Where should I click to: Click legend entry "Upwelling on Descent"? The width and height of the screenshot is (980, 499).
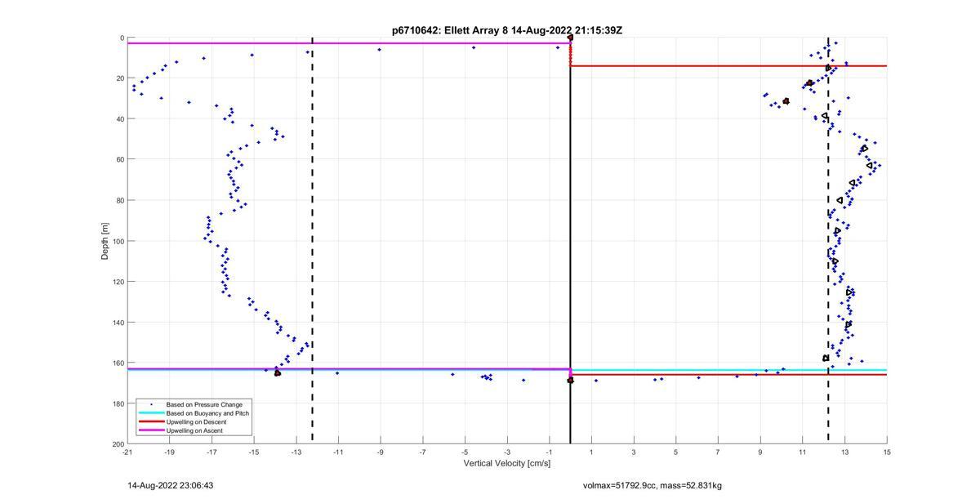click(198, 422)
